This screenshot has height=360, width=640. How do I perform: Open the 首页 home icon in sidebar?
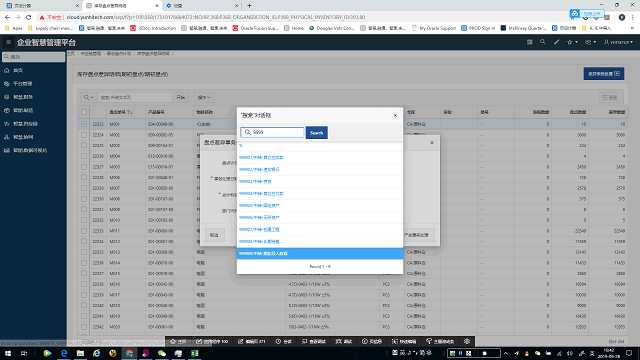[x=7, y=71]
